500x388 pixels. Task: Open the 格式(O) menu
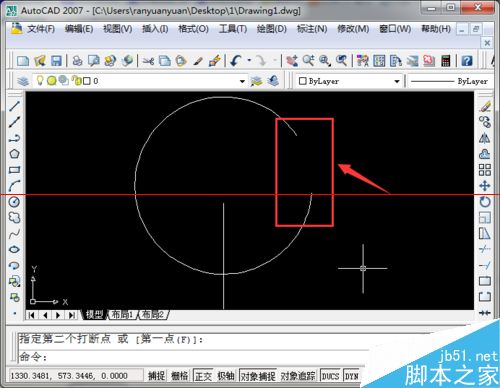point(193,29)
